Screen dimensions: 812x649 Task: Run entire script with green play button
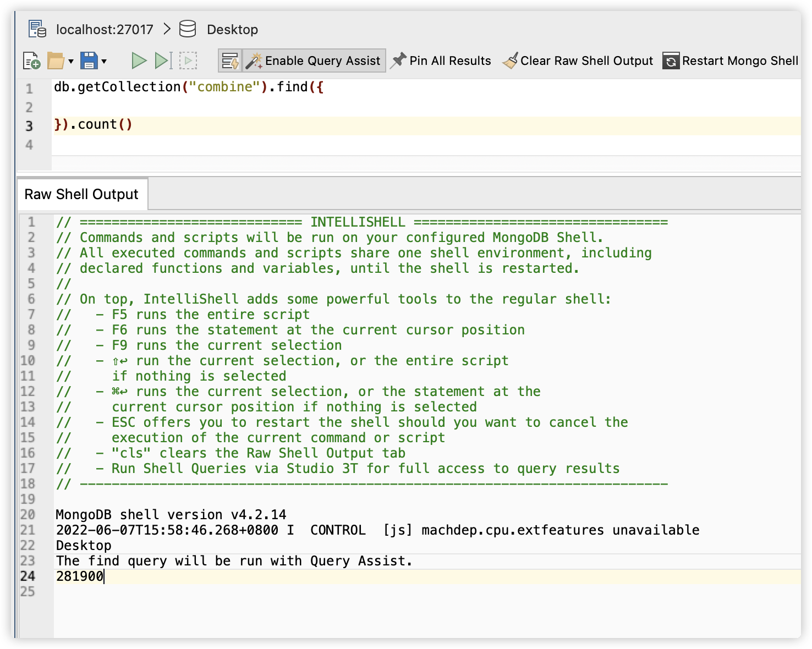tap(139, 61)
